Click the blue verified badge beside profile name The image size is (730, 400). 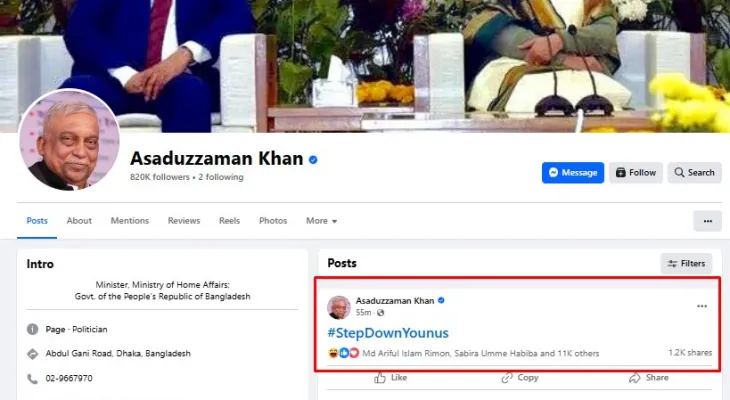(x=313, y=160)
